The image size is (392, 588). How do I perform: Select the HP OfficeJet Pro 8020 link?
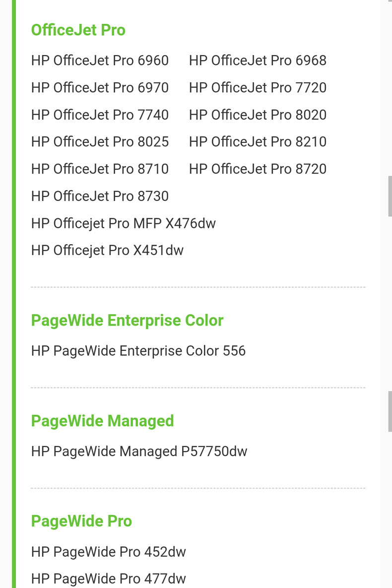(x=258, y=115)
